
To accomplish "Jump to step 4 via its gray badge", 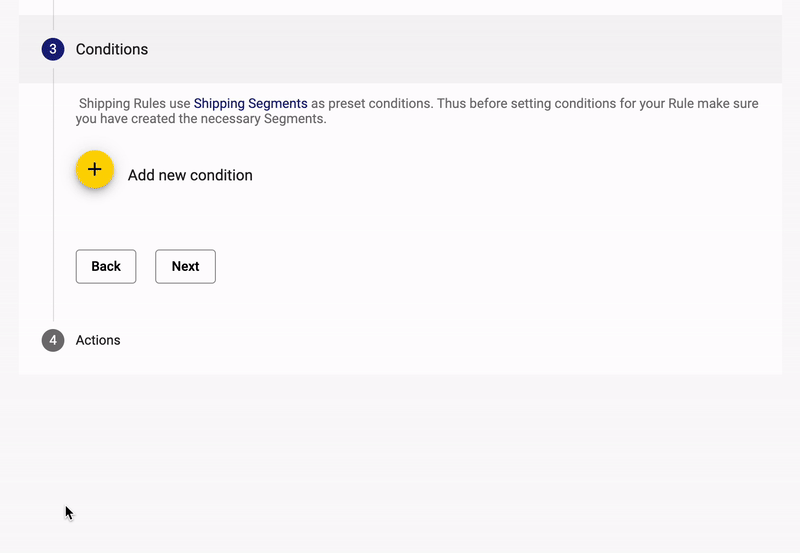I will (53, 340).
